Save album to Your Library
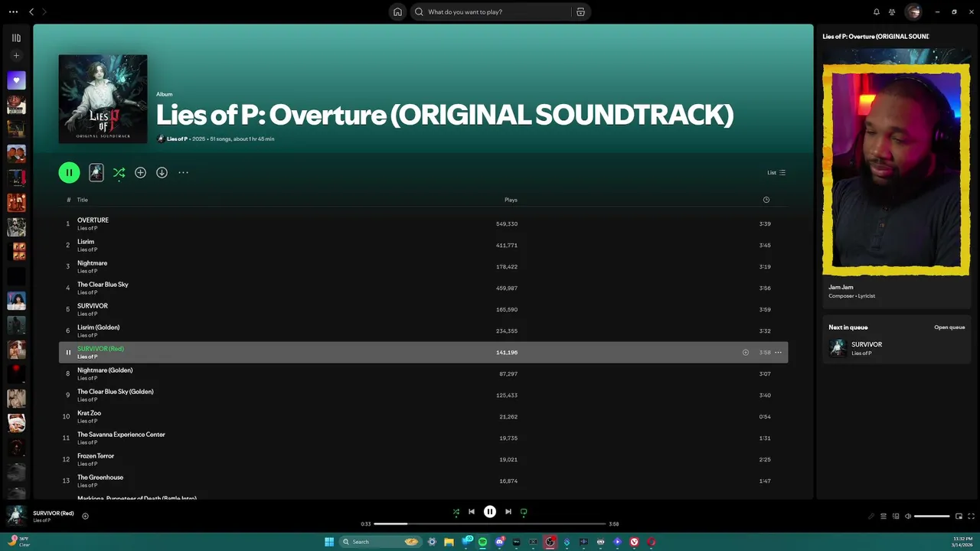This screenshot has width=980, height=551. pos(140,172)
